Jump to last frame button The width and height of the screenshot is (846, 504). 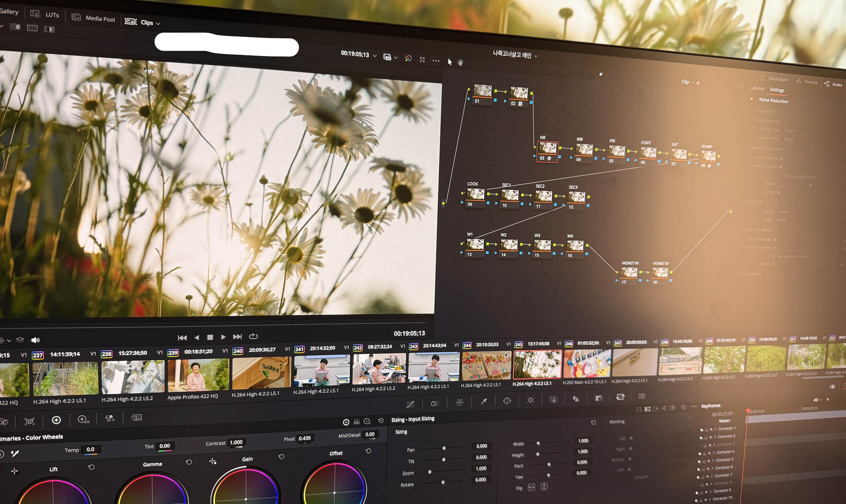pos(237,337)
